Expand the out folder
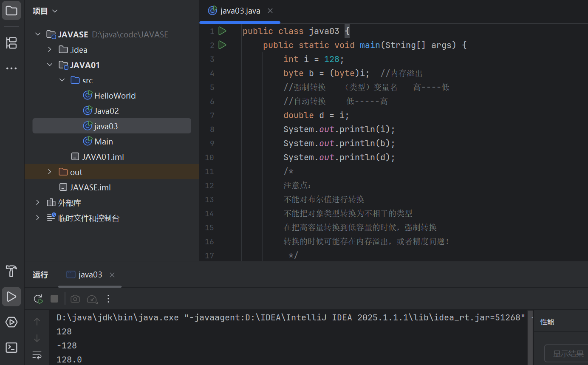 pos(49,172)
